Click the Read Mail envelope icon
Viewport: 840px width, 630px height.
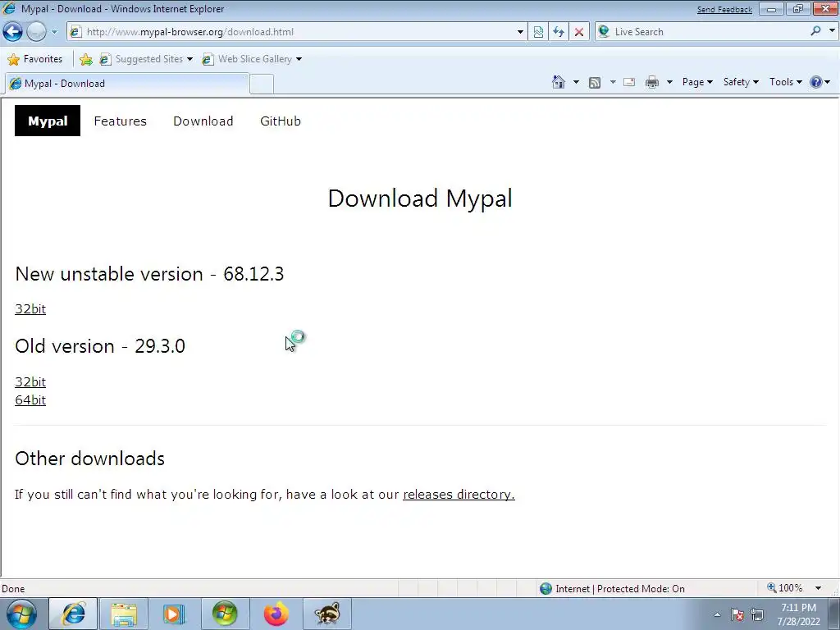click(629, 82)
